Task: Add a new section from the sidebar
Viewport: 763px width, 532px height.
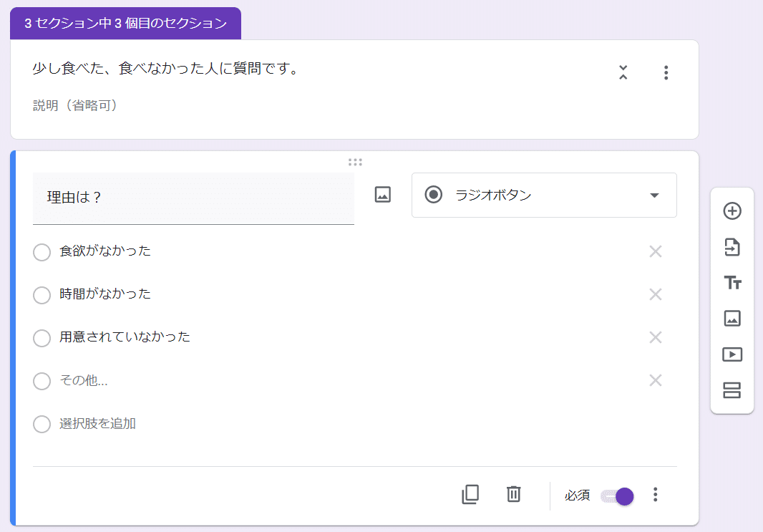Action: point(732,390)
